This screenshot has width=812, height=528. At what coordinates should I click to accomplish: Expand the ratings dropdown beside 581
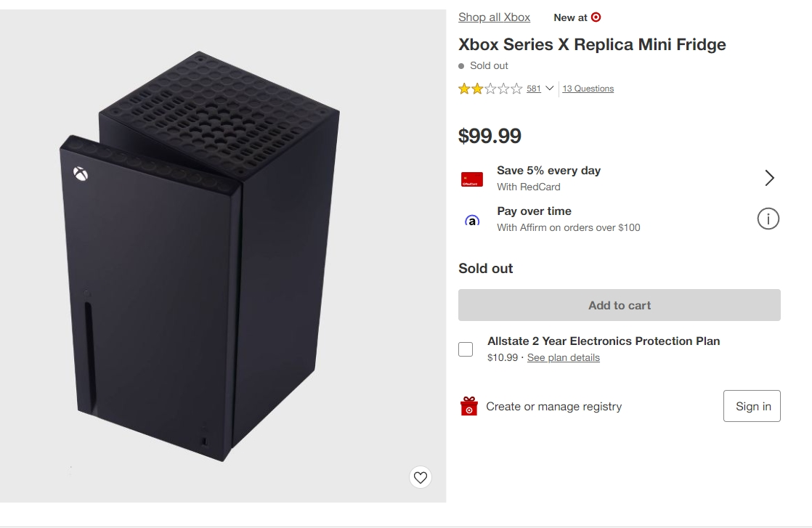point(550,88)
